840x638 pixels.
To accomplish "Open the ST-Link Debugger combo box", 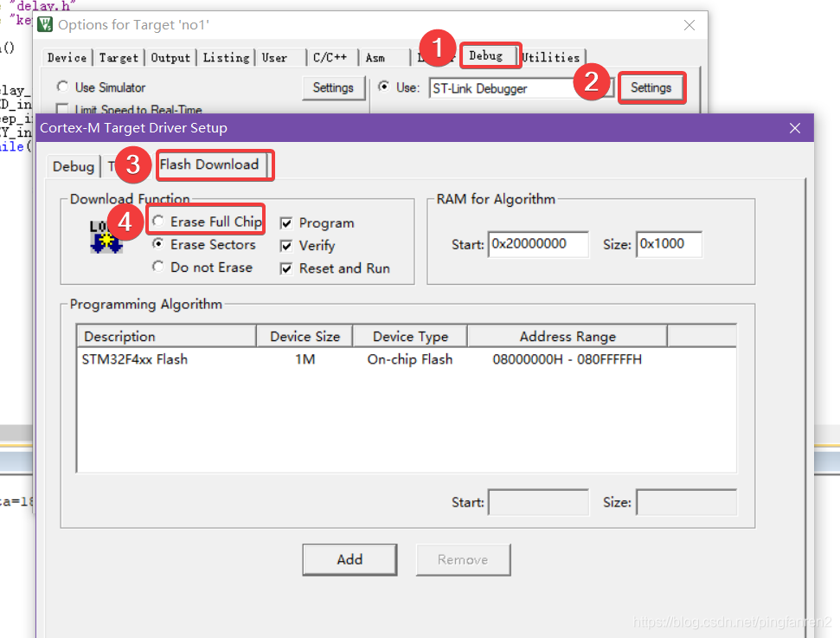I will point(521,88).
